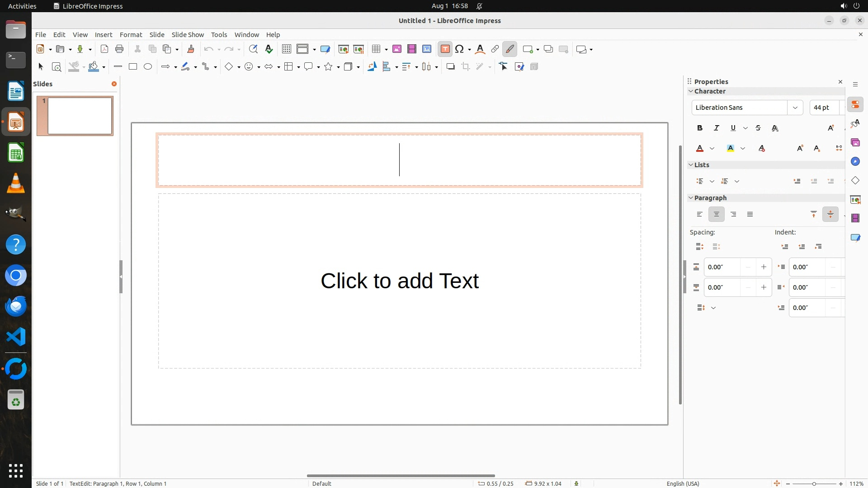Screen dimensions: 868x488
Task: Open the Slide Show menu
Action: 188,35
